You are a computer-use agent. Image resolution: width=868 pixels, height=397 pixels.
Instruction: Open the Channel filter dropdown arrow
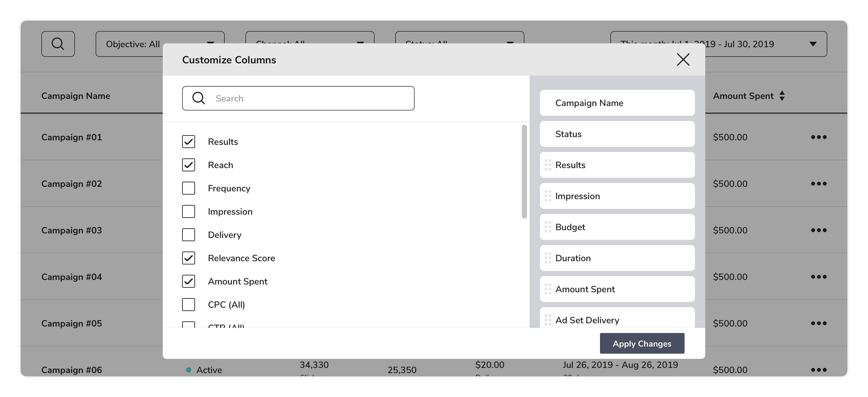pos(360,43)
